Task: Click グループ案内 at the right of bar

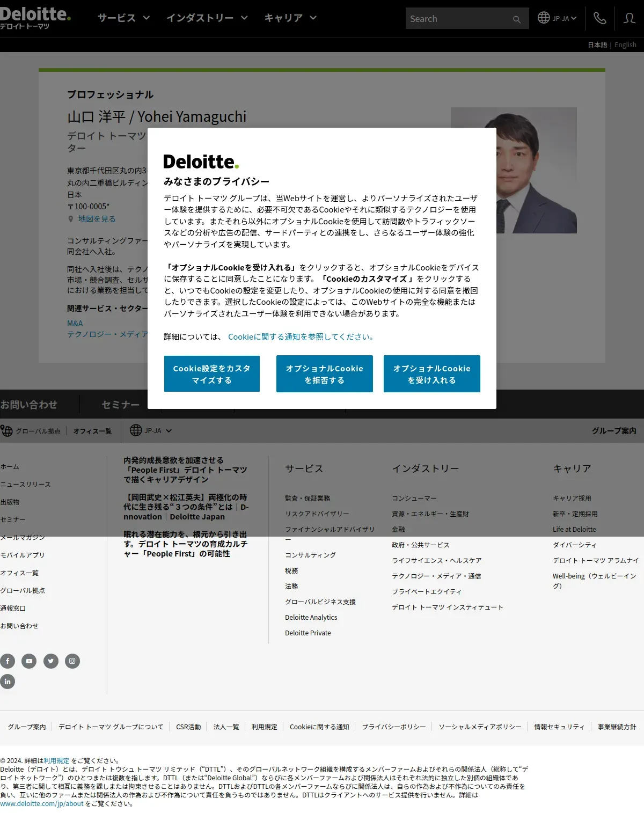Action: tap(614, 430)
